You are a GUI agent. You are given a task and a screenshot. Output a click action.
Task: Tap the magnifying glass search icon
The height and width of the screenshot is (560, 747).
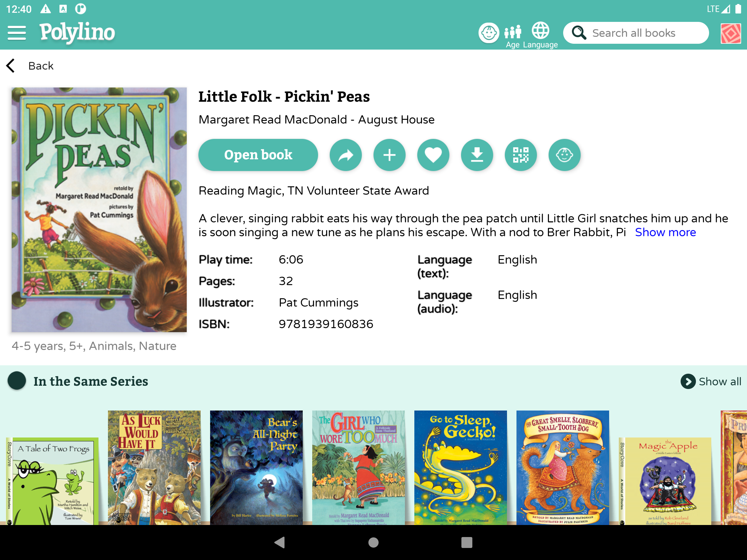click(579, 33)
